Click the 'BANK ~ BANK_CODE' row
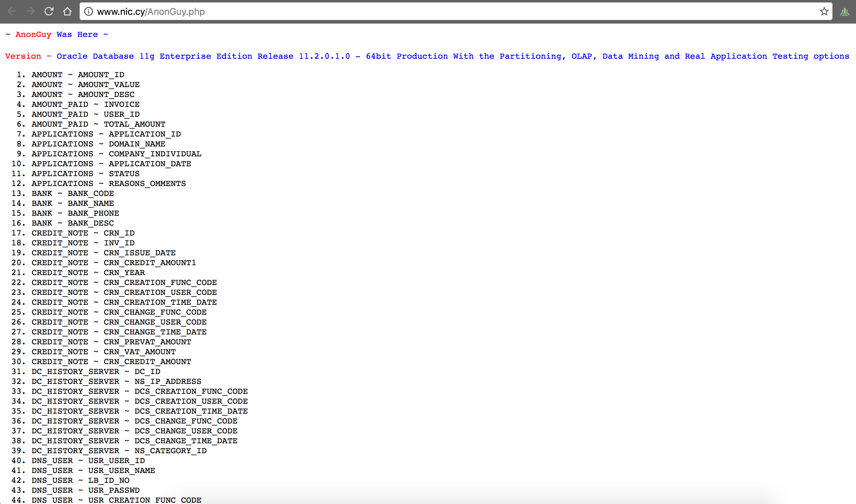 pyautogui.click(x=73, y=194)
